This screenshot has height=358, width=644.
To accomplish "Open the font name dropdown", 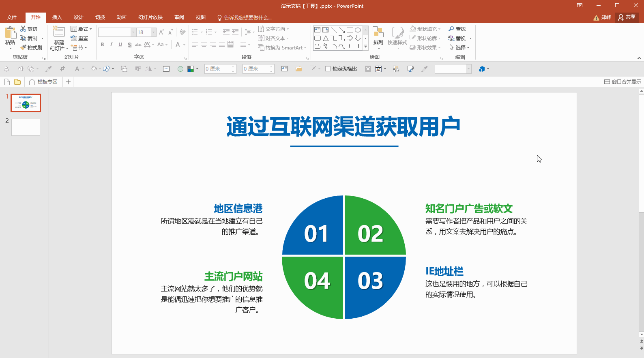I will pos(133,32).
